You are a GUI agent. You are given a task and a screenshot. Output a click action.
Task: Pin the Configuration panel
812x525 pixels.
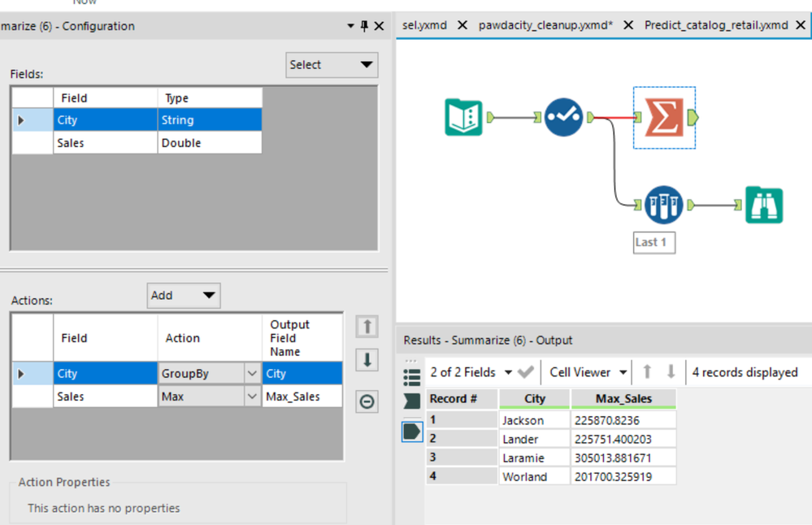point(365,26)
